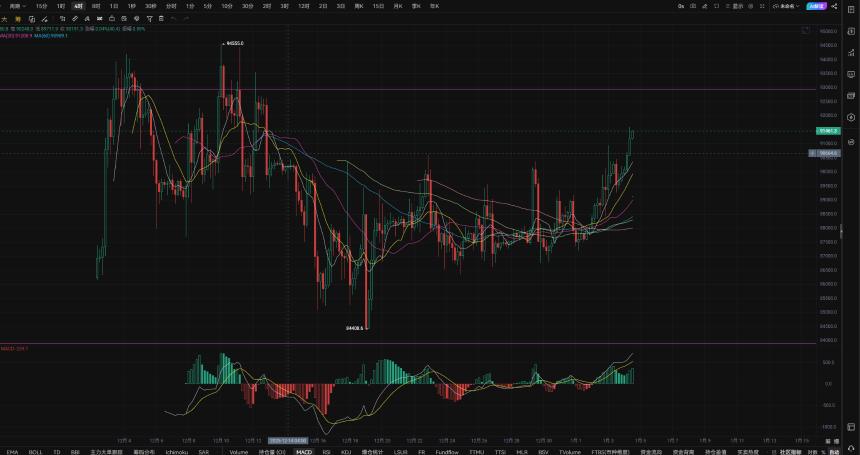Click the delete drawings icon beside the filter
The image size is (860, 455).
click(161, 19)
